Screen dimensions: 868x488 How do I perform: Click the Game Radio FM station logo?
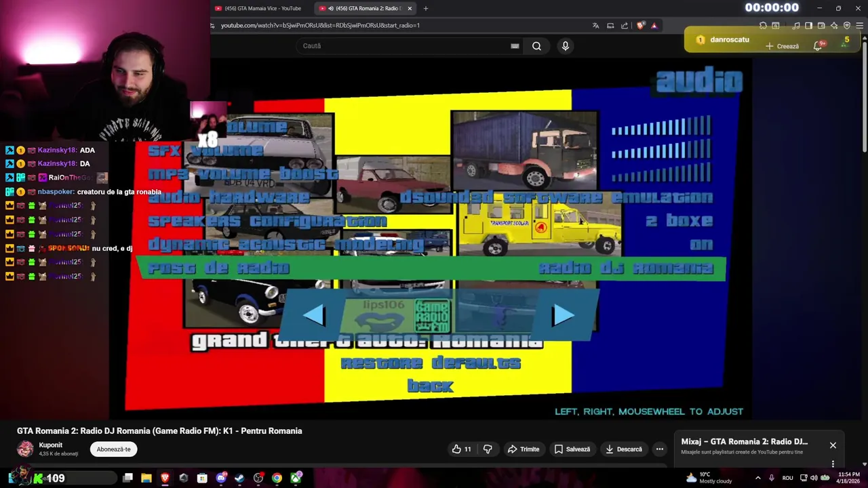click(x=432, y=317)
